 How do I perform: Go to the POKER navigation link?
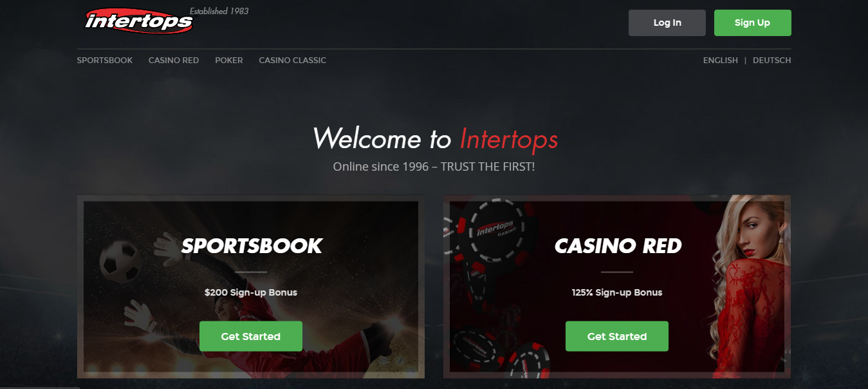pyautogui.click(x=229, y=60)
